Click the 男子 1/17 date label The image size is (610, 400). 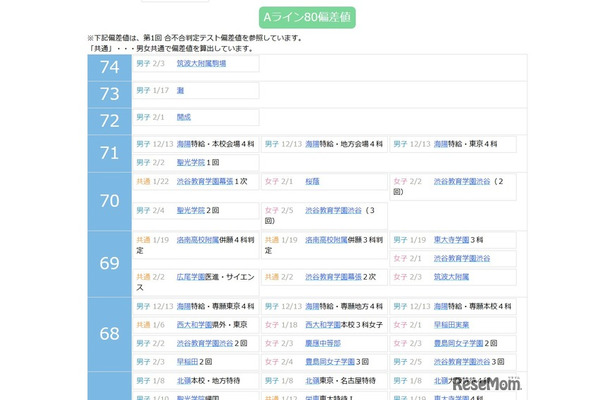coord(152,91)
